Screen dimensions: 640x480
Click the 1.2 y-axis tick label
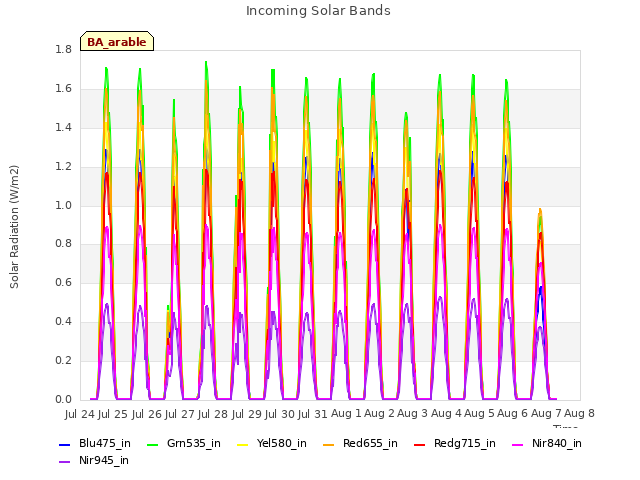tap(63, 167)
